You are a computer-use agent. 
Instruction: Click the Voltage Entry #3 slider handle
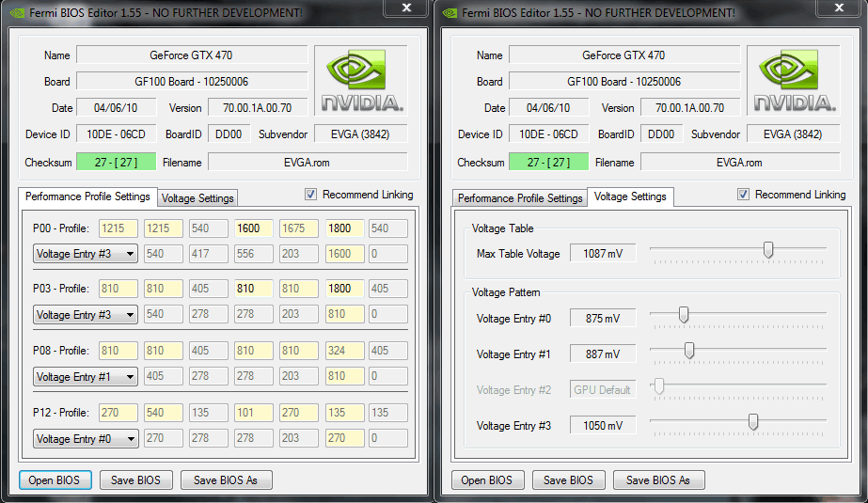tap(753, 421)
